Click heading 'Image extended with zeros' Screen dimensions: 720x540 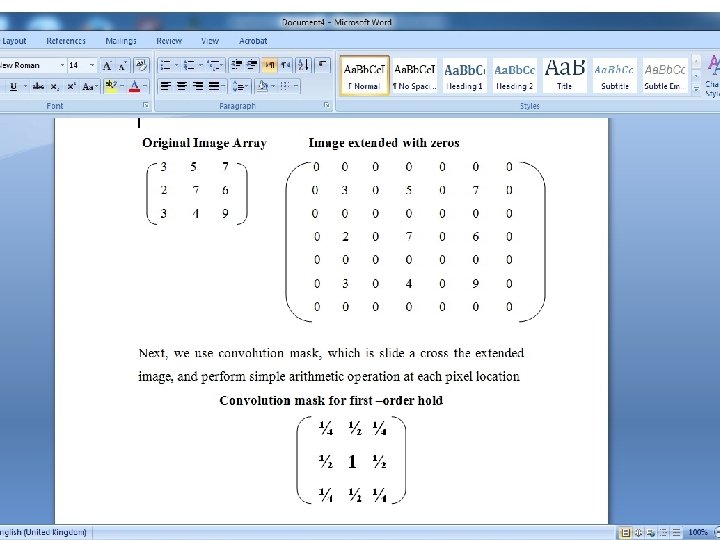click(384, 143)
